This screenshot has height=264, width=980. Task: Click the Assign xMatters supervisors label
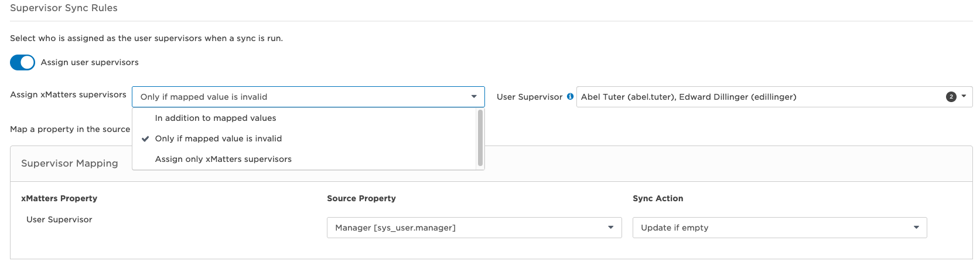point(68,94)
